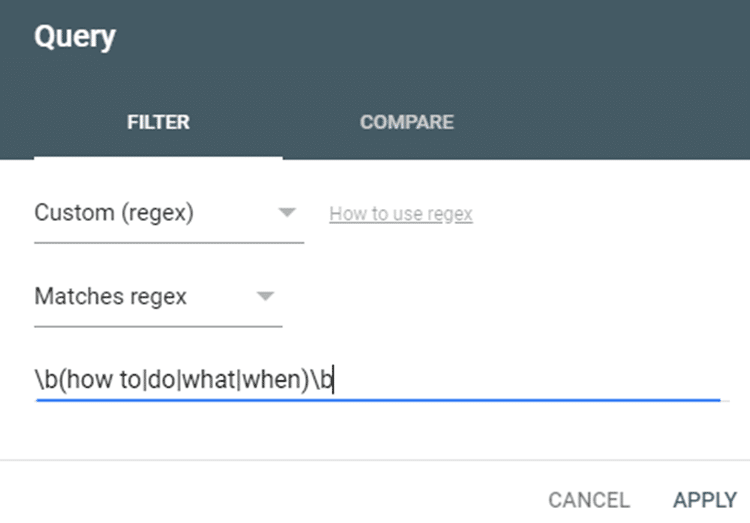Focus the regex expression input field
This screenshot has width=750, height=523.
coord(378,380)
